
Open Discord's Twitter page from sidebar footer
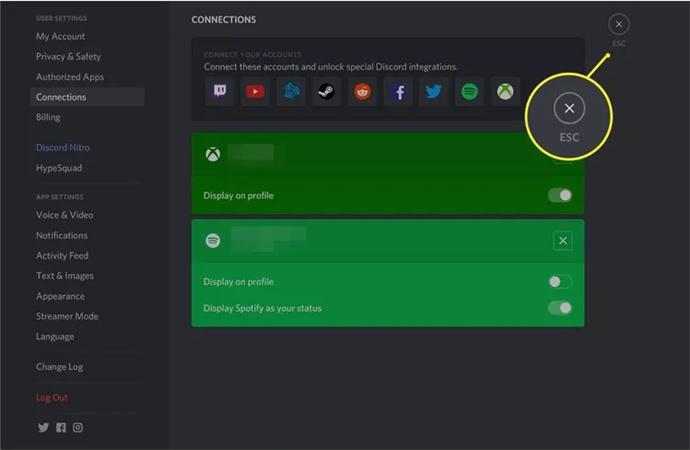pyautogui.click(x=43, y=427)
